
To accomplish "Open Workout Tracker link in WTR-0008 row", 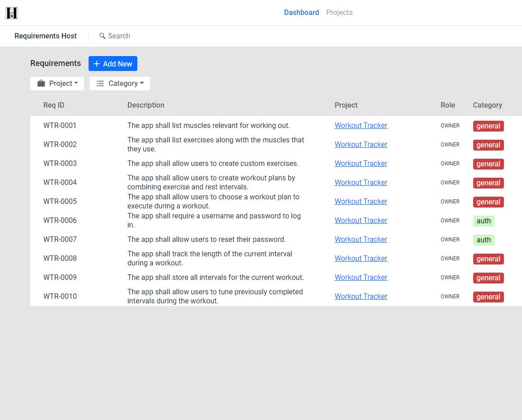I will [x=361, y=258].
